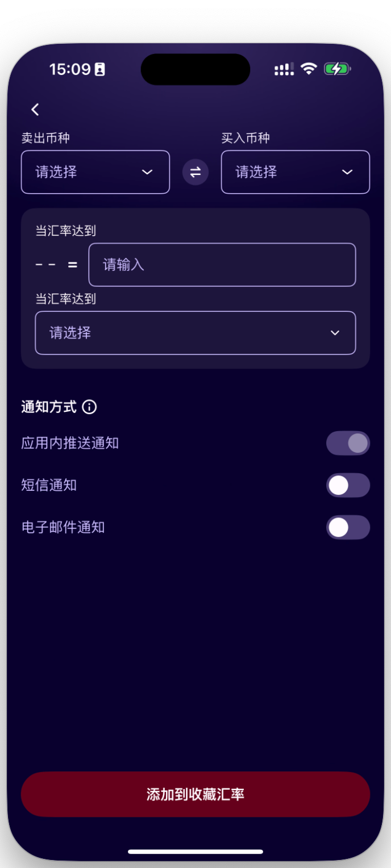Tap the 通知方式 heading label
This screenshot has width=391, height=868.
49,407
